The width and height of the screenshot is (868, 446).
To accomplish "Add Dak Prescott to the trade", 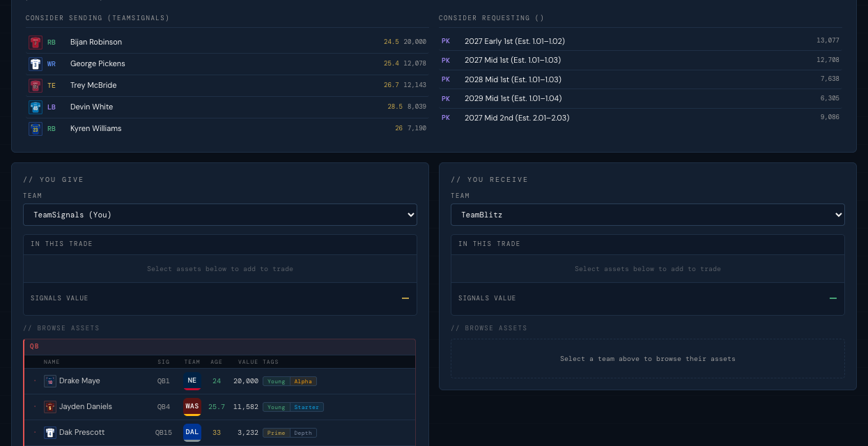I will click(220, 433).
